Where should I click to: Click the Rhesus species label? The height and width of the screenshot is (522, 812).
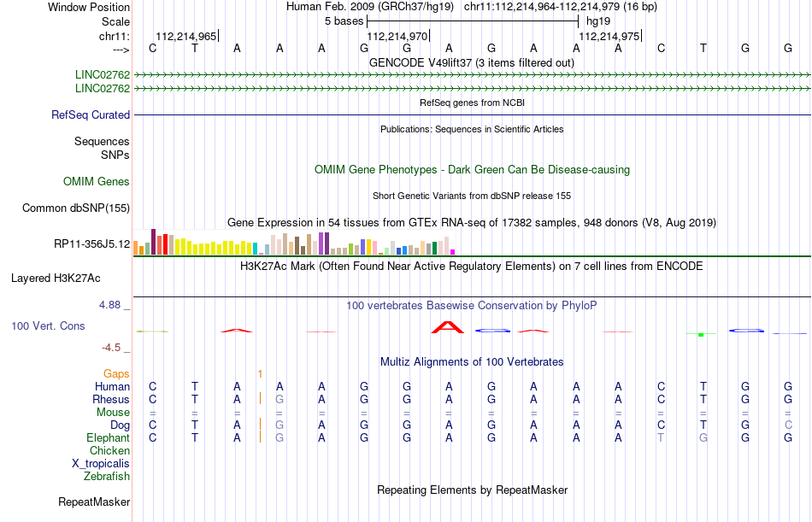(111, 400)
